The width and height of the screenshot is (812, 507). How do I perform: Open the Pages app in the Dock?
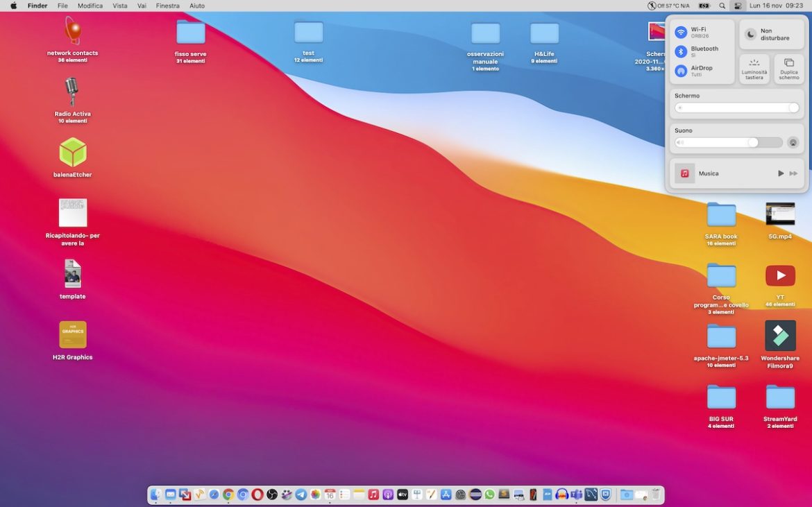click(432, 495)
